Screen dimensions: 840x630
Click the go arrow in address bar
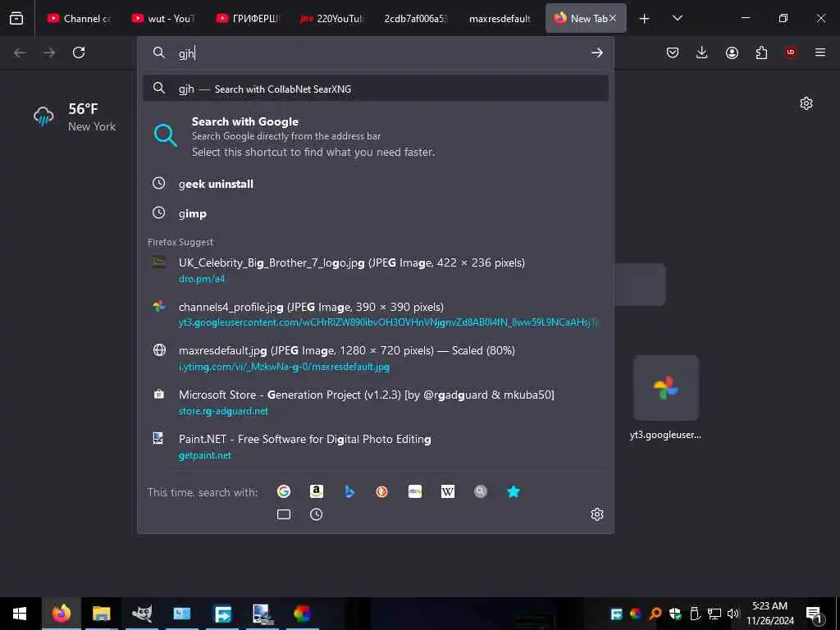[597, 52]
